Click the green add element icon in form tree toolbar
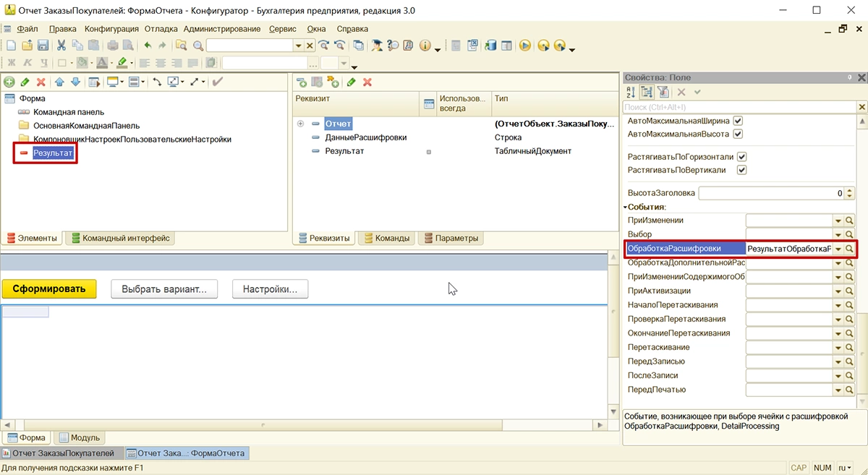 point(9,82)
